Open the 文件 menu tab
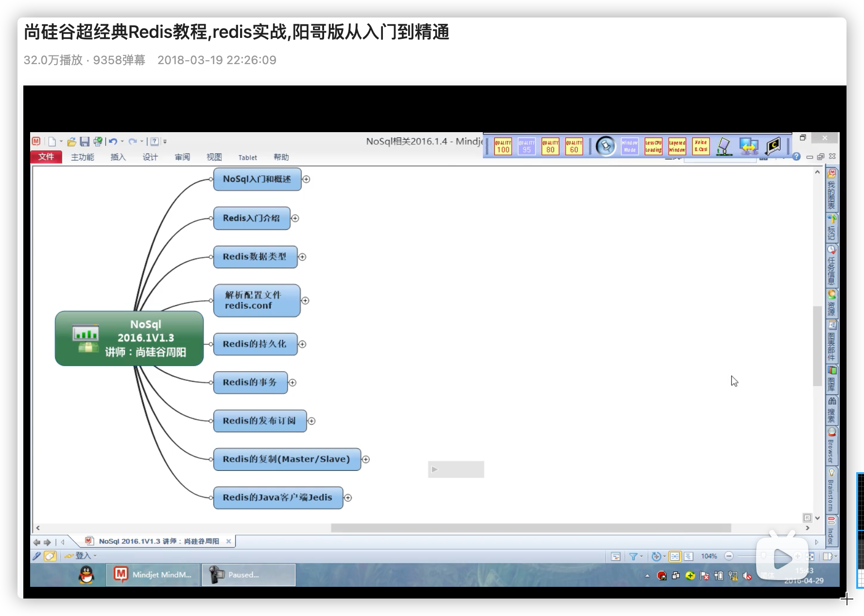The width and height of the screenshot is (864, 616). [x=46, y=157]
